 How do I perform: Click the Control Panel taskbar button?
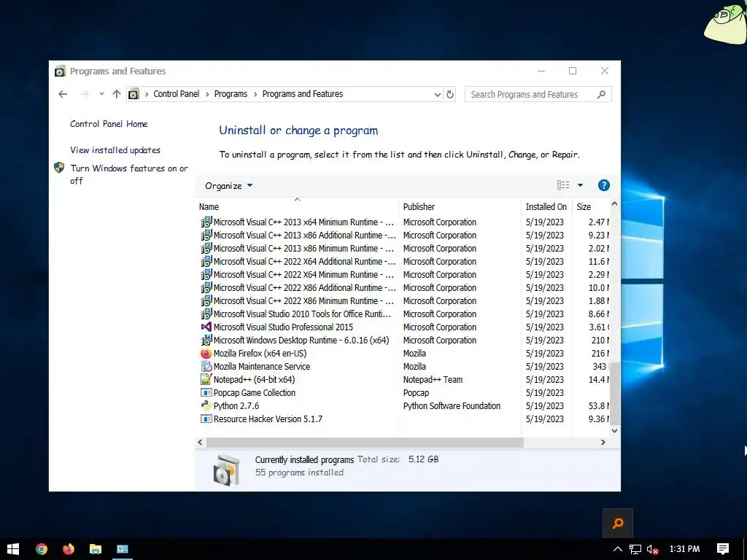pos(123,549)
